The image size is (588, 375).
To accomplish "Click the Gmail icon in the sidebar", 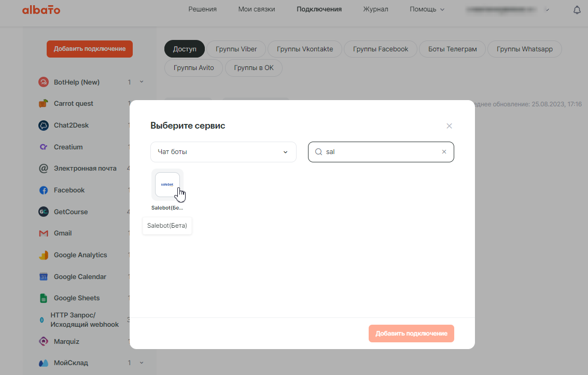I will [44, 233].
